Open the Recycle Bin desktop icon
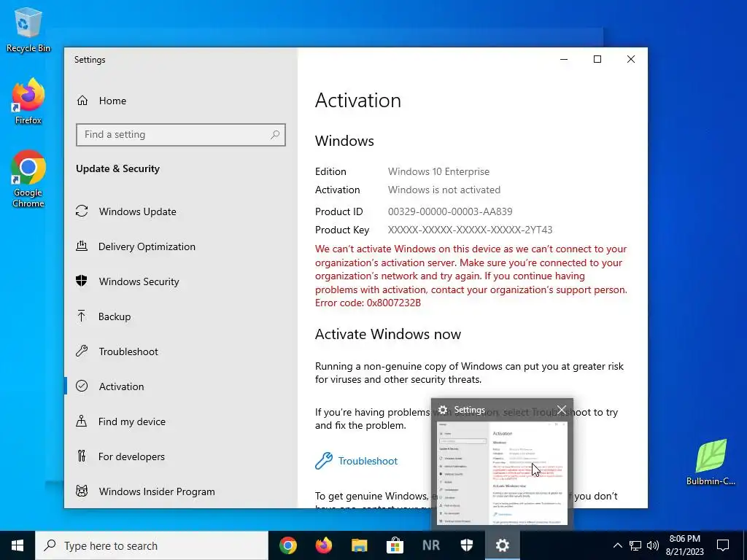 tap(28, 29)
